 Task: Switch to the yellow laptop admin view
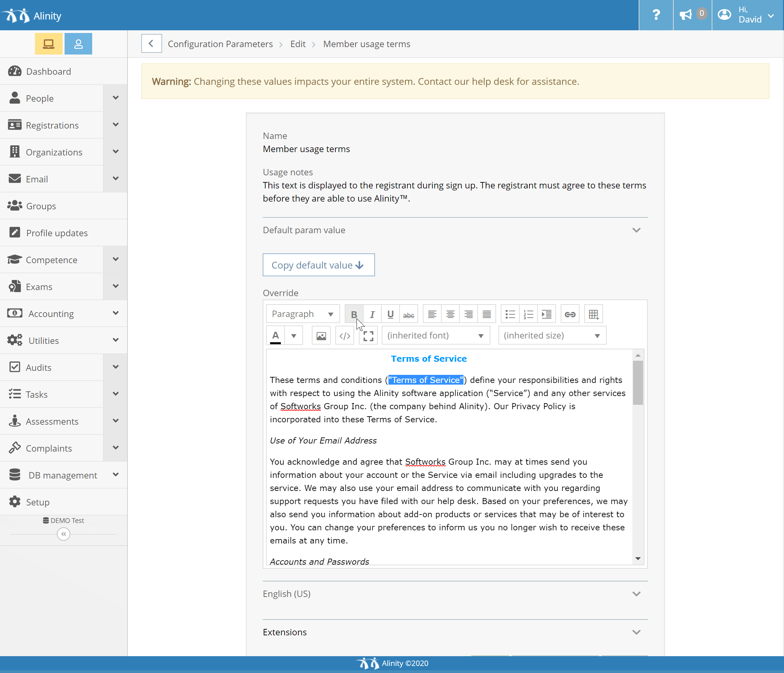49,44
